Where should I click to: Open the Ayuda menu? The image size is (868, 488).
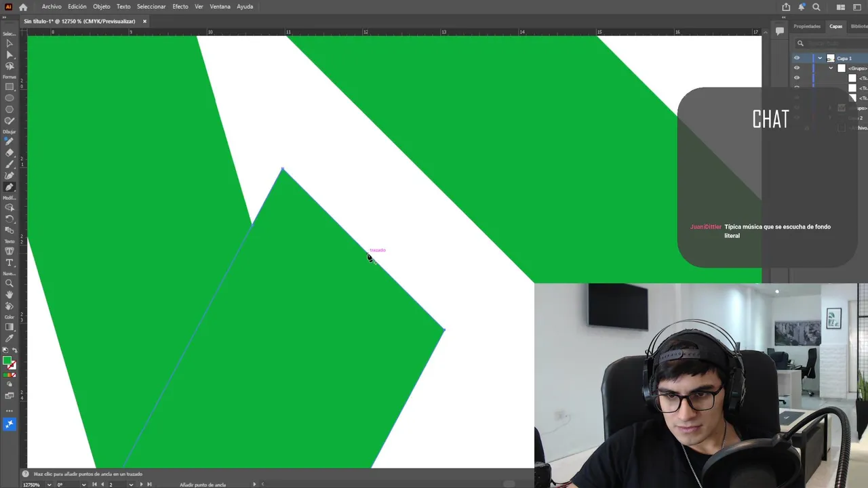pos(245,7)
